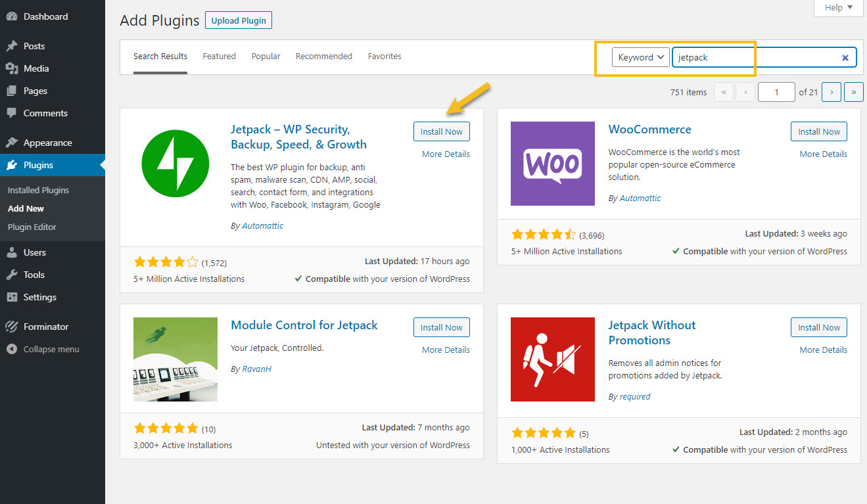Open Installed Plugins submenu item
Viewport: 867px width, 504px height.
[x=38, y=190]
